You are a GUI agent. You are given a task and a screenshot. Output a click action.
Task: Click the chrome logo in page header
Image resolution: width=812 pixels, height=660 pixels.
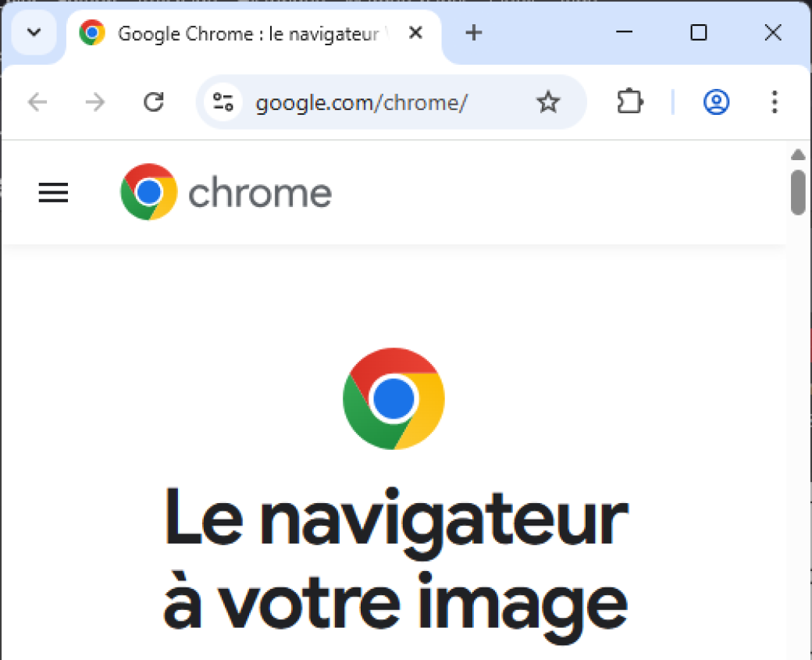226,192
